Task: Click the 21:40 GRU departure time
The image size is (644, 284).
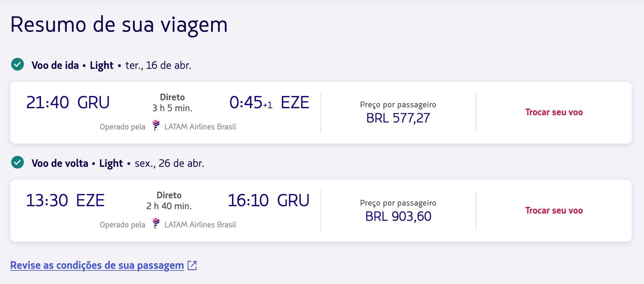Action: pyautogui.click(x=68, y=102)
